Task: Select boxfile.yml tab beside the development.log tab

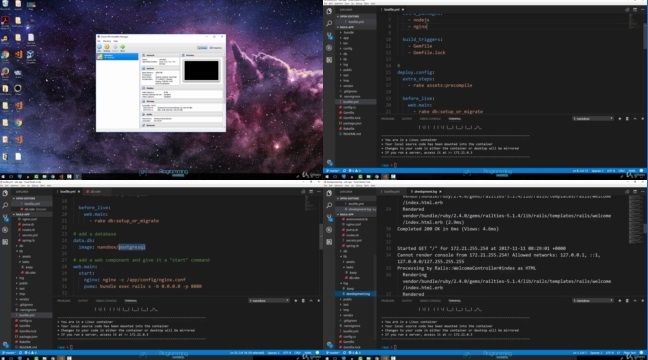Action: pos(391,192)
